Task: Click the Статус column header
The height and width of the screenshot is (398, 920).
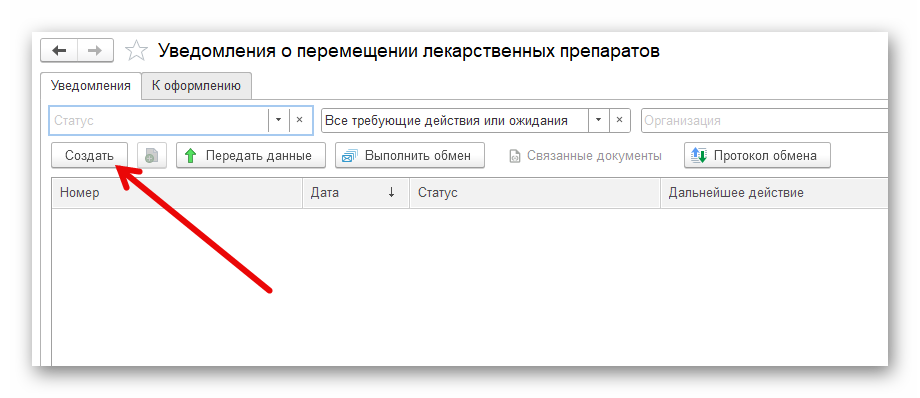Action: click(535, 193)
